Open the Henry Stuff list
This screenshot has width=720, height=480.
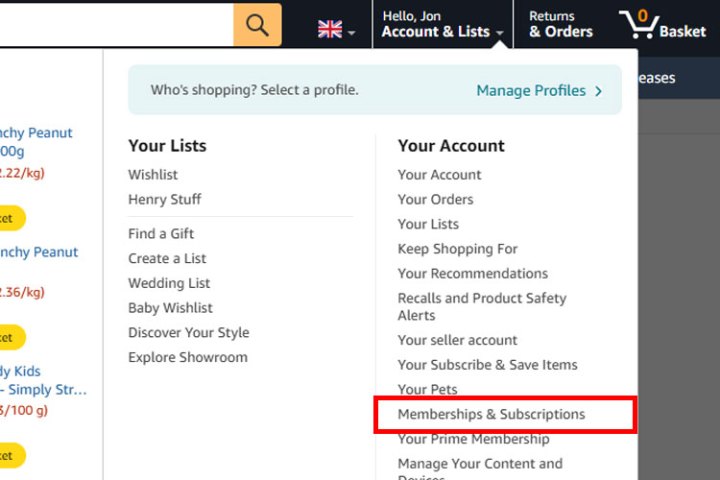[165, 199]
